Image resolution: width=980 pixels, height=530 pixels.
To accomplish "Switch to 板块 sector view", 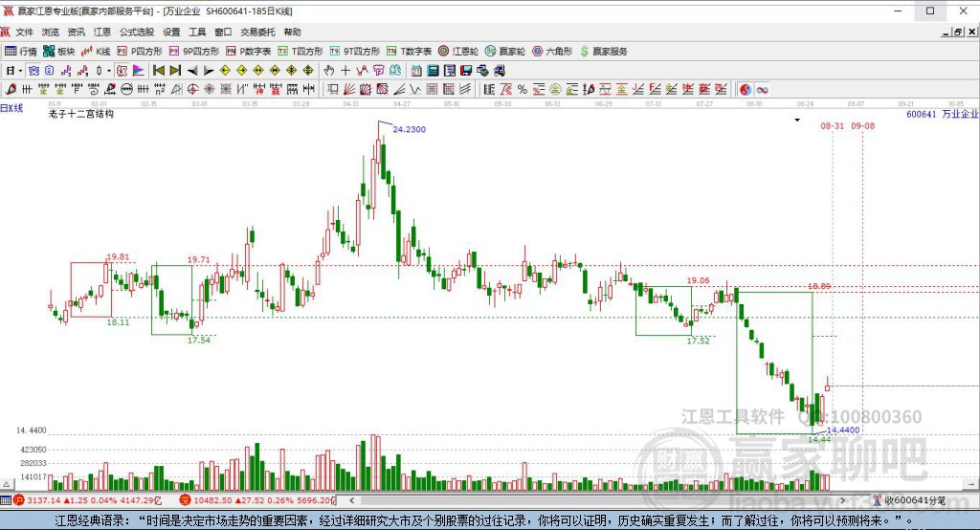I will tap(59, 52).
